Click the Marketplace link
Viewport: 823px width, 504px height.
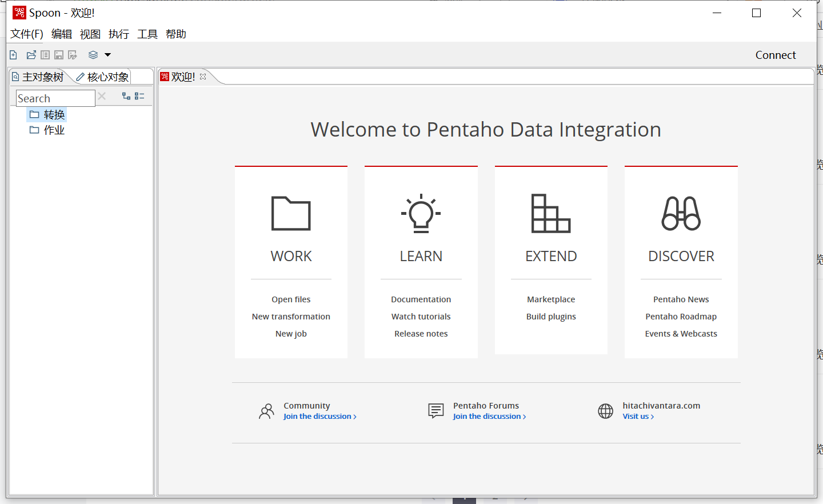[551, 299]
